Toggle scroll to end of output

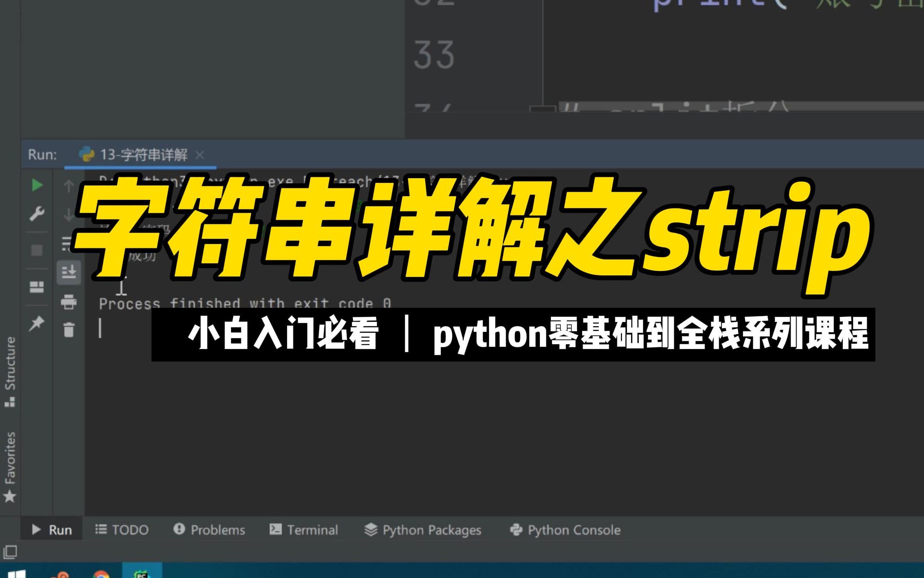pyautogui.click(x=69, y=272)
